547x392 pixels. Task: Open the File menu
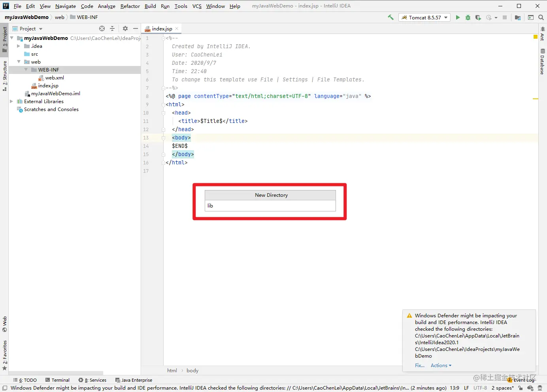point(17,6)
